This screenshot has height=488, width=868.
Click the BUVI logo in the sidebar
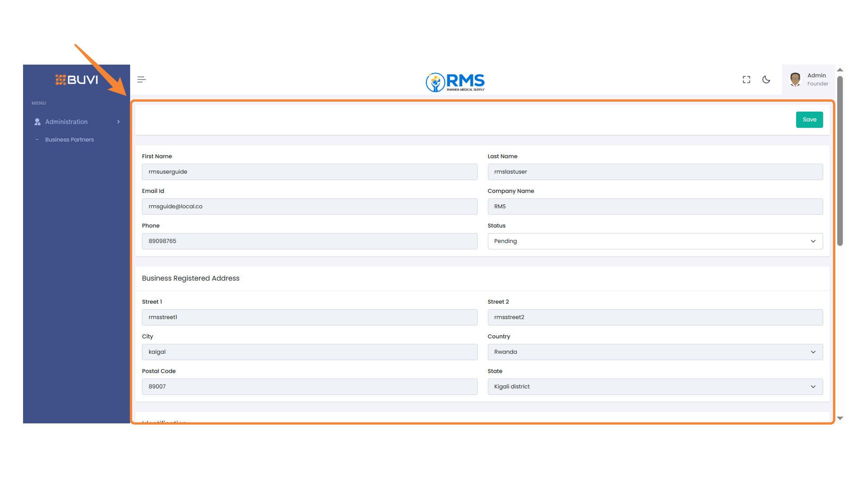(76, 80)
